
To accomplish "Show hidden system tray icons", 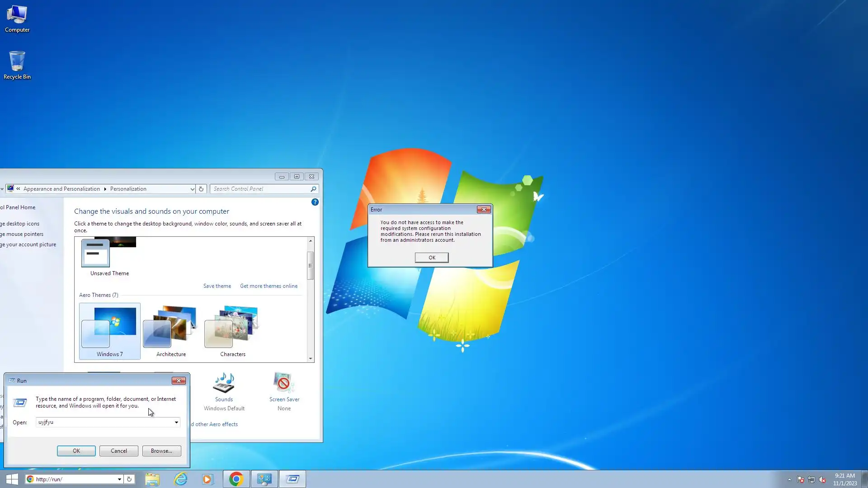I will (x=789, y=479).
